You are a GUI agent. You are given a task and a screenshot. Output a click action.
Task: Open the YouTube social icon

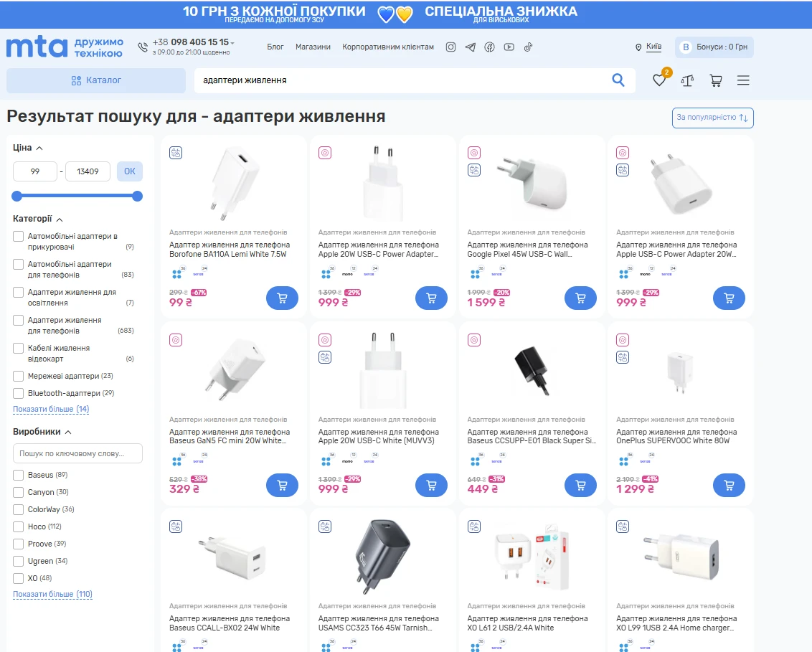coord(509,47)
